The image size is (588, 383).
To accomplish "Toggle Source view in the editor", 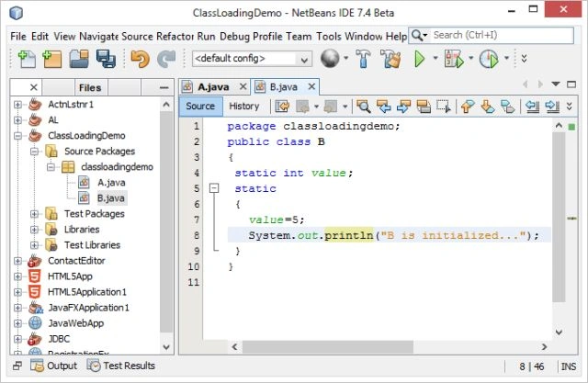I will pyautogui.click(x=200, y=106).
